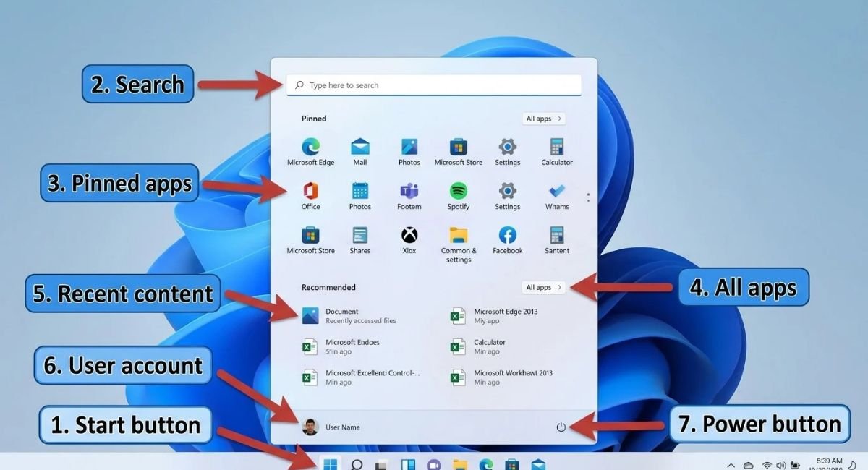Open Calculator file under Recommended
This screenshot has height=470, width=868.
point(478,346)
